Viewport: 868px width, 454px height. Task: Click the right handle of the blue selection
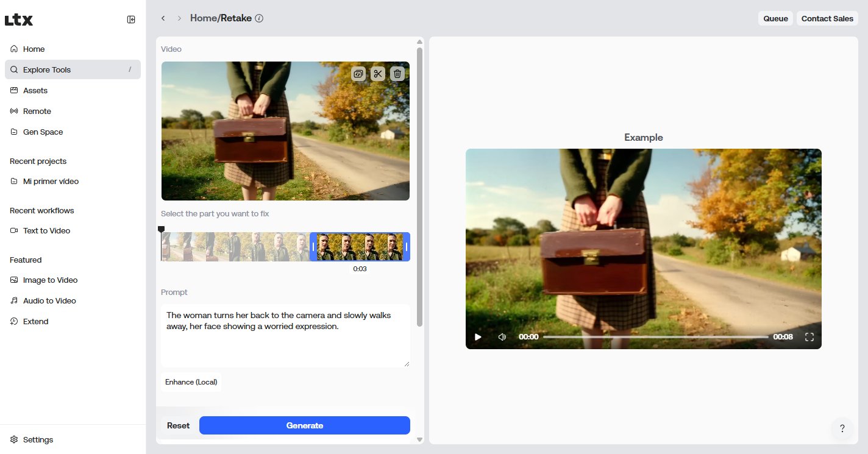407,247
